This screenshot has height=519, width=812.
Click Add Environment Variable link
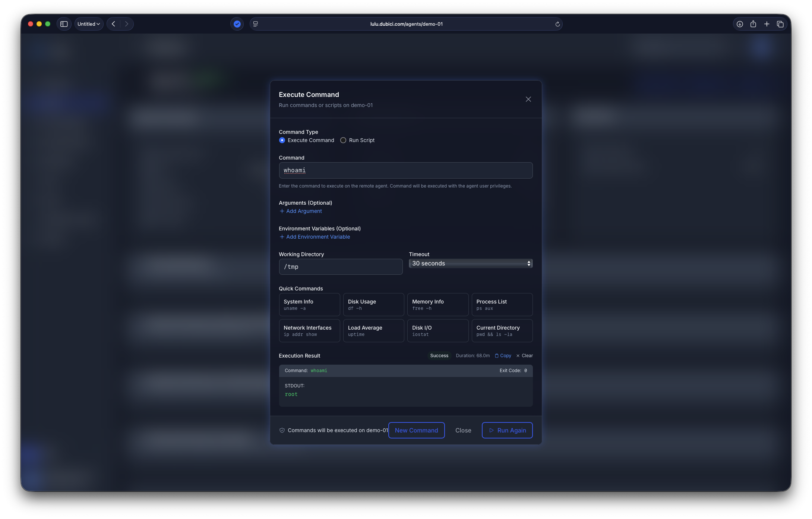[x=315, y=237]
